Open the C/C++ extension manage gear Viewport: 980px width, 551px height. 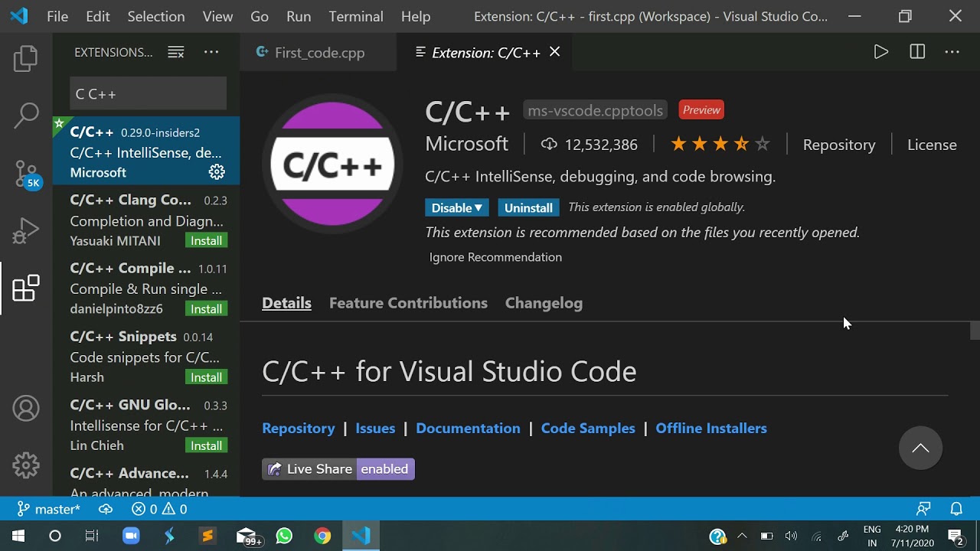tap(217, 172)
